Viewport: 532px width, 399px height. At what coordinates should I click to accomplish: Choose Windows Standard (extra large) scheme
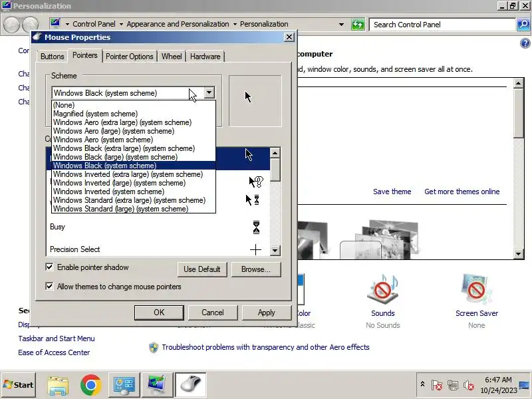[x=134, y=200]
